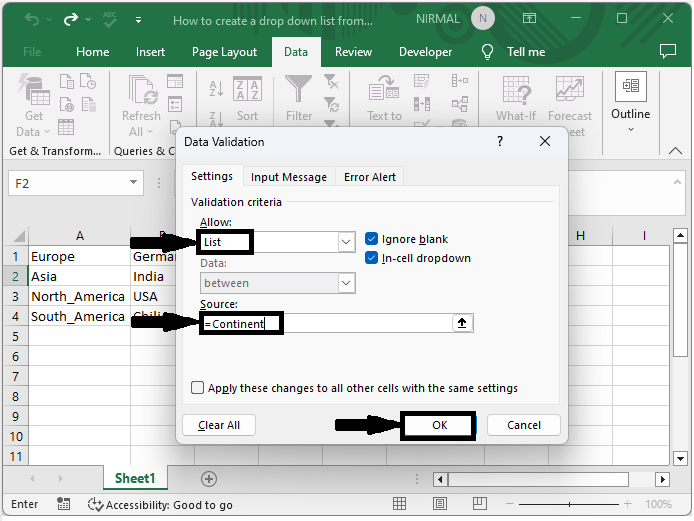Image resolution: width=694 pixels, height=521 pixels.
Task: Check Apply these changes to all cells
Action: pos(197,388)
